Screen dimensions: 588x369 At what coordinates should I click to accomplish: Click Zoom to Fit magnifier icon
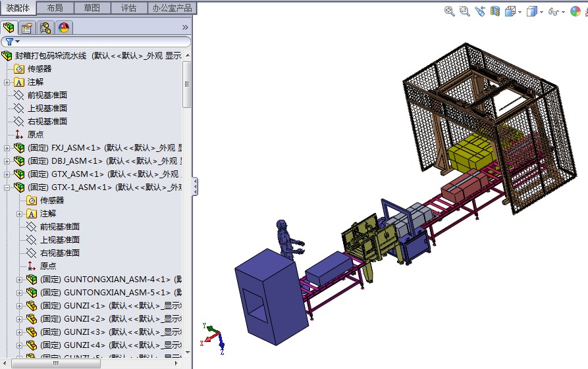(449, 11)
